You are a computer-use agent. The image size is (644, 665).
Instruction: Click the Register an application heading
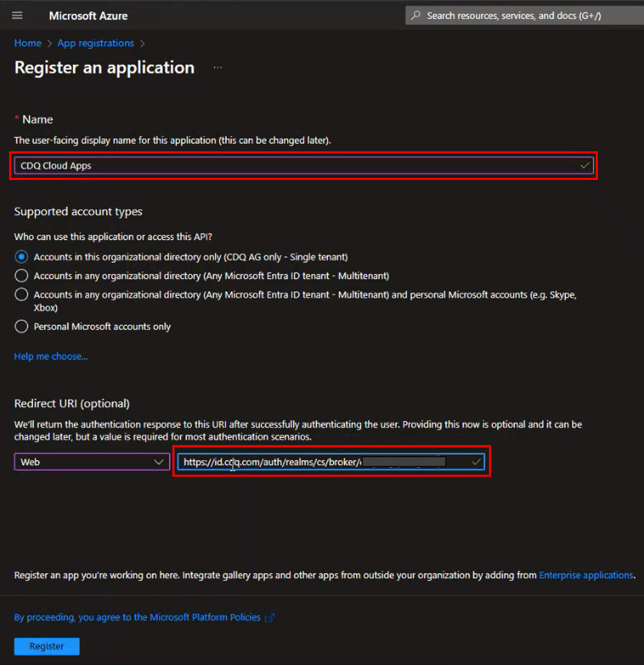104,67
